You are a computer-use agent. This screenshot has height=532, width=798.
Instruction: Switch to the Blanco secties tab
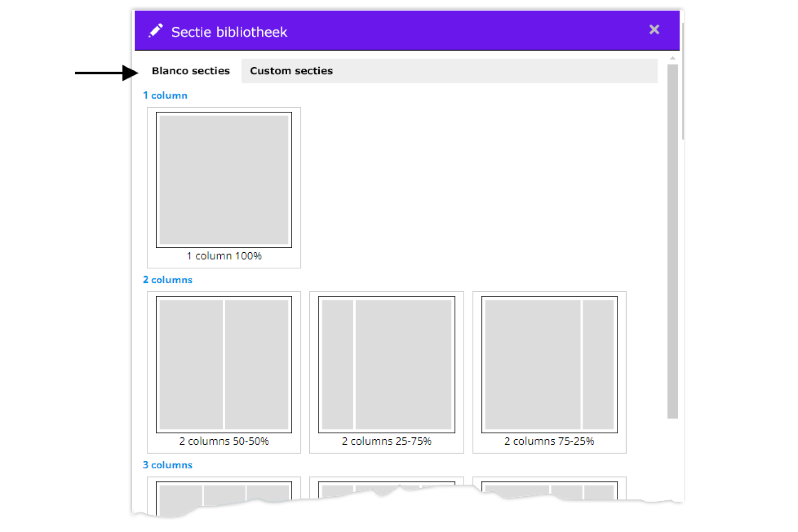click(191, 71)
